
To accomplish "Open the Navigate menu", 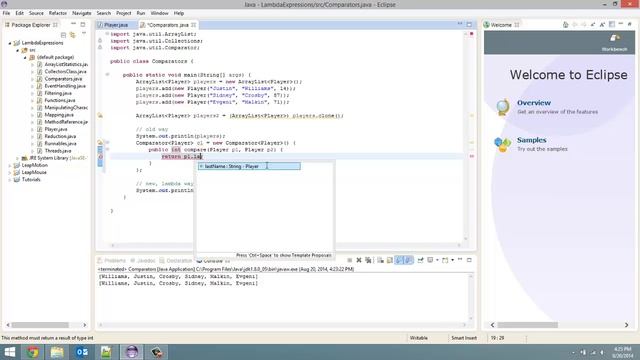I will pos(82,13).
